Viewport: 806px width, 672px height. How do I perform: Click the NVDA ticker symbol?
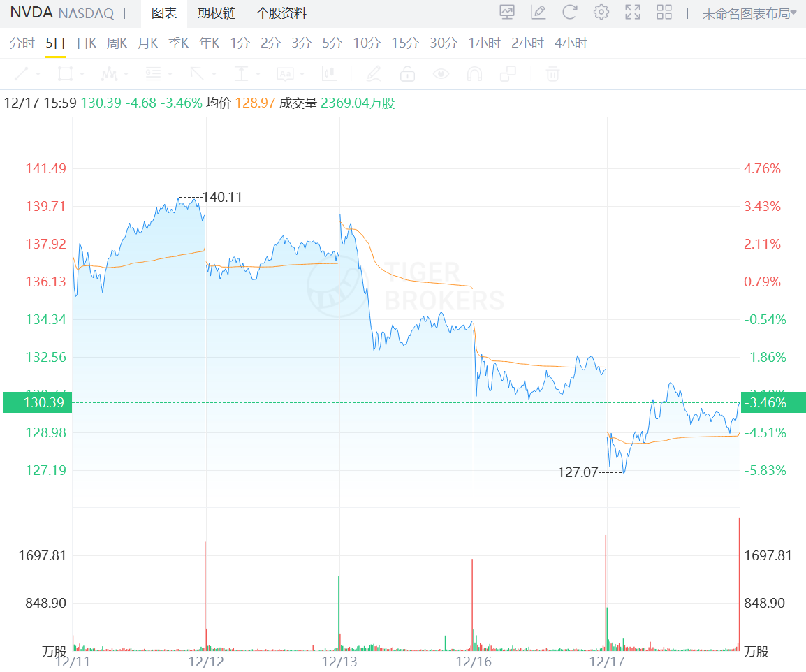click(x=31, y=13)
